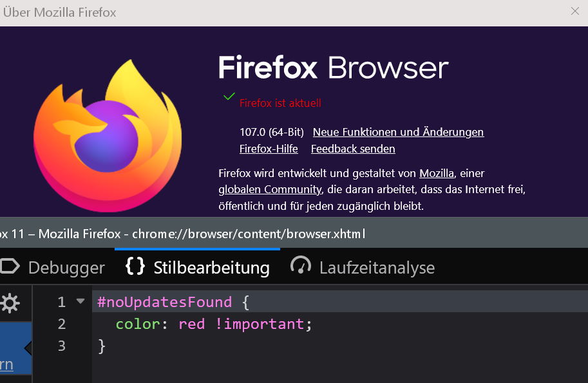Click the Debugger tab icon
Image resolution: width=588 pixels, height=383 pixels.
click(10, 266)
